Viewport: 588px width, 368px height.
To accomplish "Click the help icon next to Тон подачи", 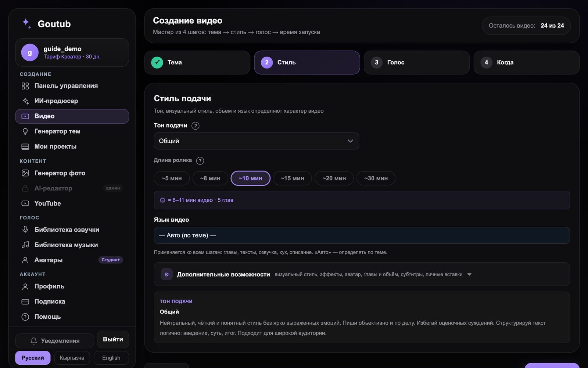I will click(x=196, y=126).
